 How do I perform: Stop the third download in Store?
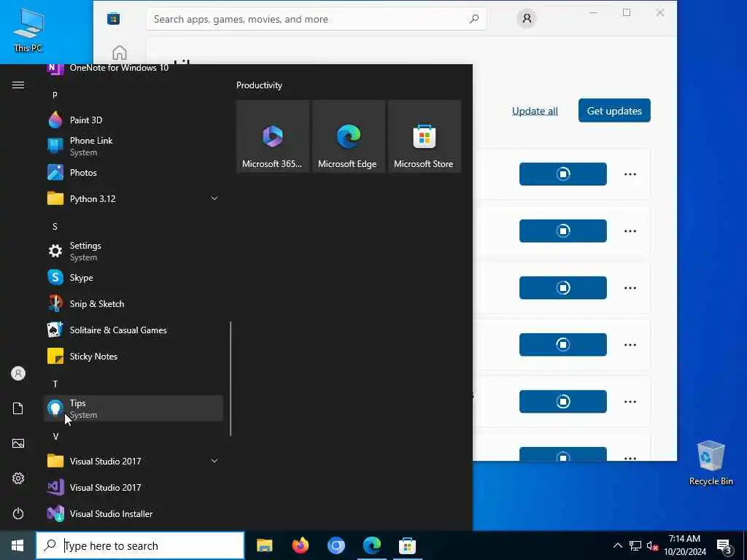coord(562,287)
